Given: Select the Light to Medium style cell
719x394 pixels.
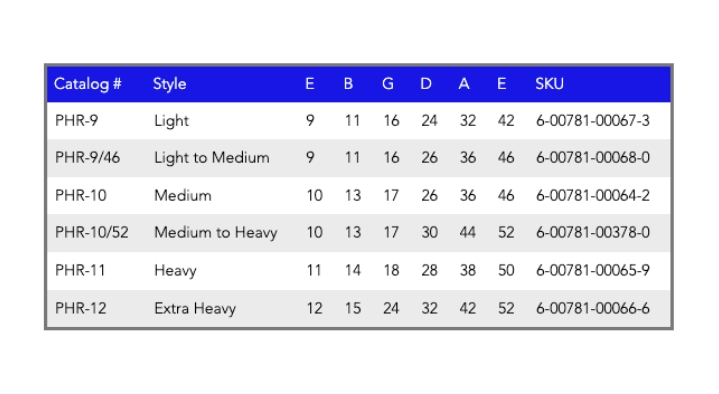Looking at the screenshot, I should pos(212,158).
